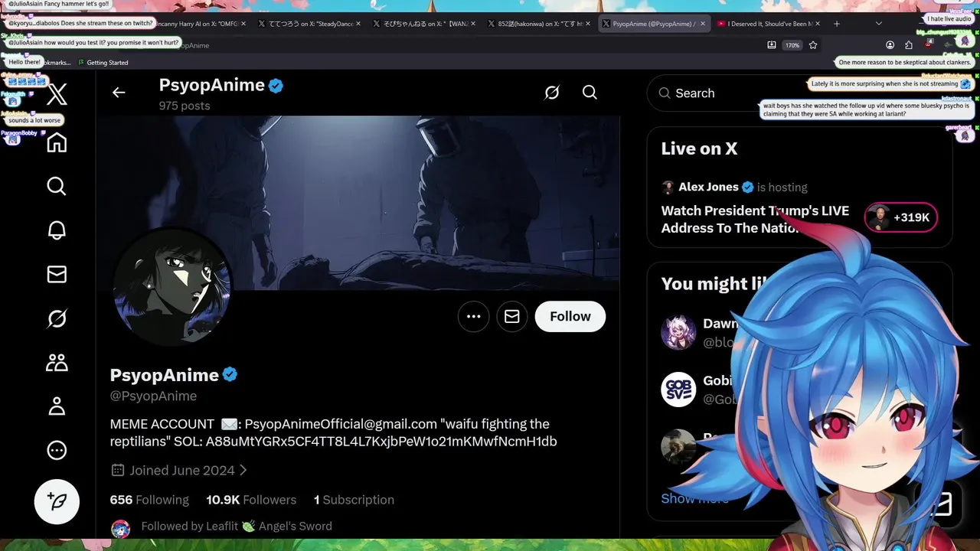Close the PsyopAnime browser tab
Image resolution: width=980 pixels, height=551 pixels.
point(702,24)
